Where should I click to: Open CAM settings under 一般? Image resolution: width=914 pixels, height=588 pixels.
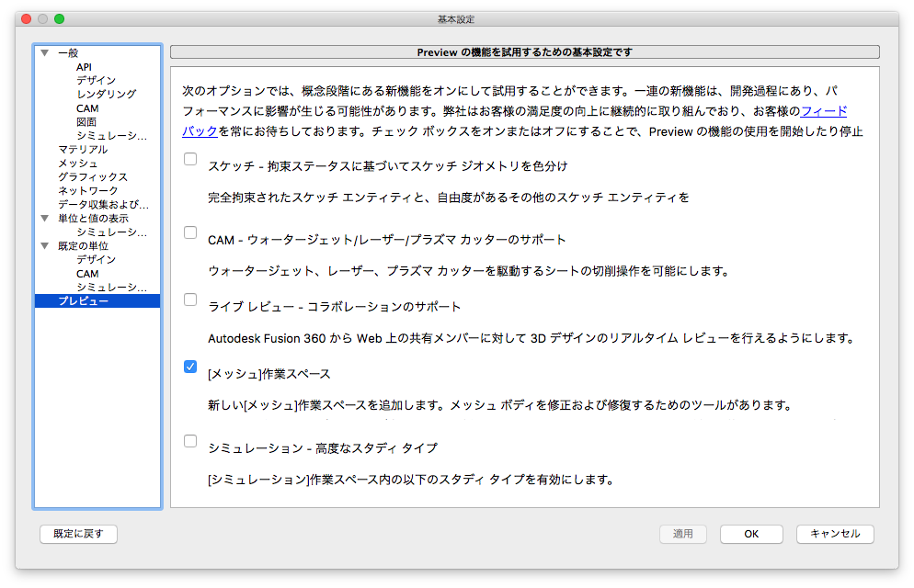click(x=85, y=107)
